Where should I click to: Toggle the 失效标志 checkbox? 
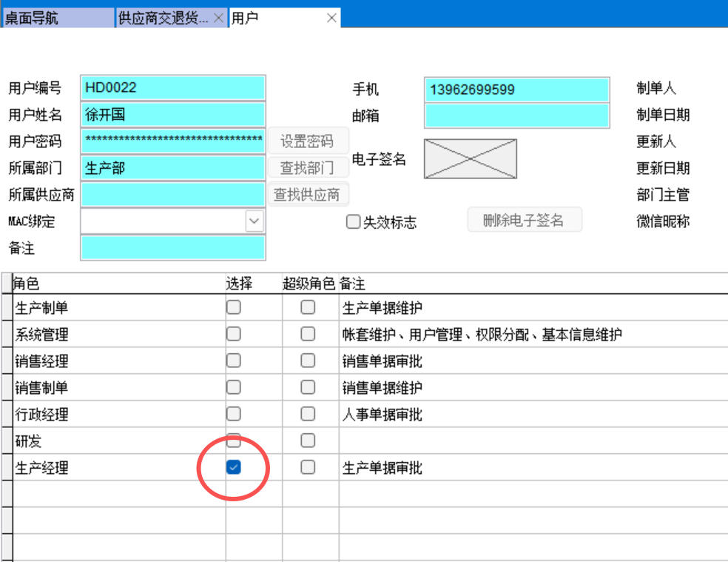pyautogui.click(x=354, y=222)
